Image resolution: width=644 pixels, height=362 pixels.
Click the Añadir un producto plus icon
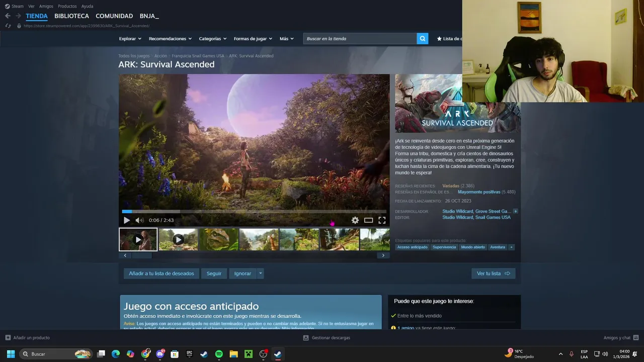(8, 338)
